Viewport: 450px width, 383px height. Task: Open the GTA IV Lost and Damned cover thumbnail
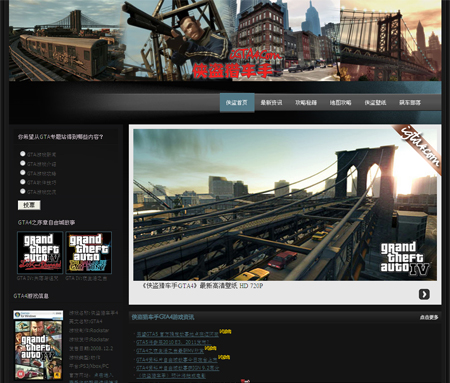[x=40, y=253]
